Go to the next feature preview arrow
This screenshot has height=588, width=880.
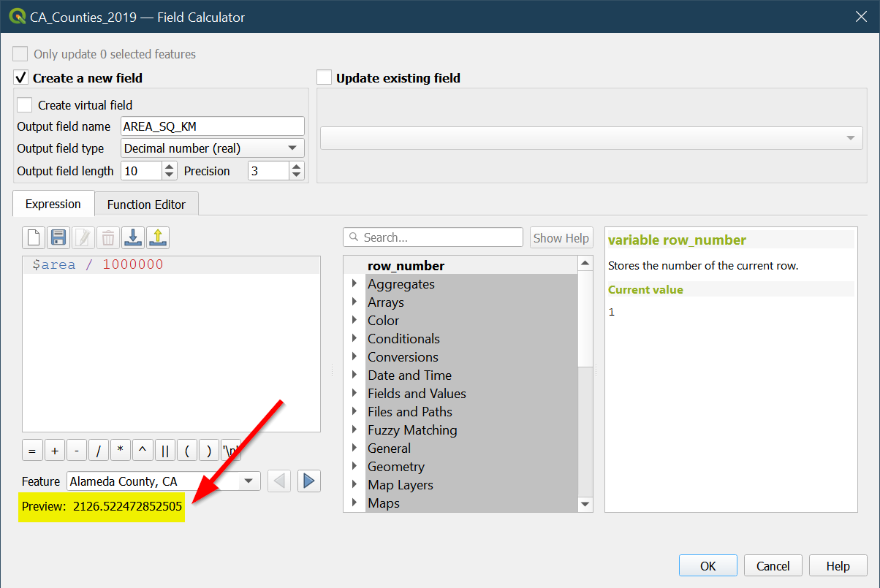pos(308,481)
